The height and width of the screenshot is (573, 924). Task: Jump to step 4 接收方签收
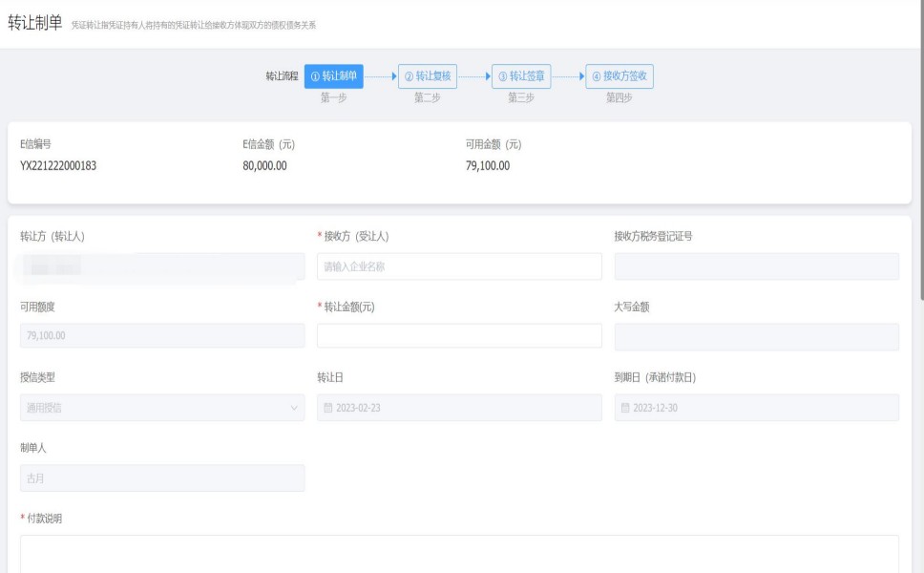coord(619,75)
